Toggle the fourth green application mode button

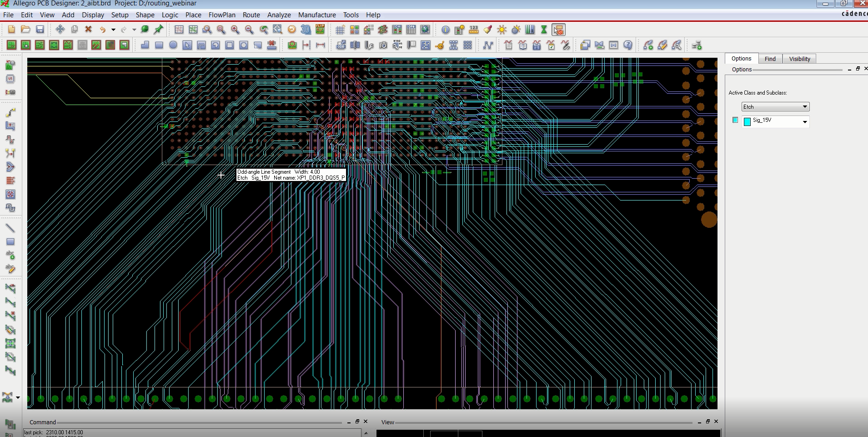54,45
